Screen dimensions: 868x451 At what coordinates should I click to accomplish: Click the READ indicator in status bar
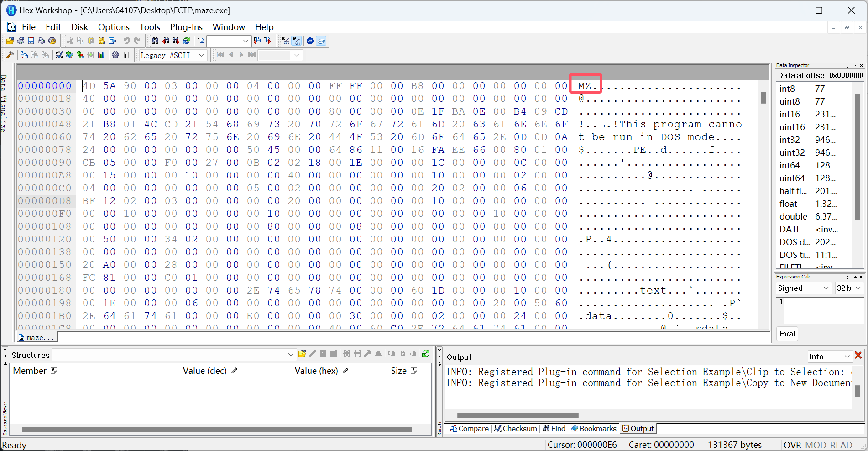coord(841,445)
